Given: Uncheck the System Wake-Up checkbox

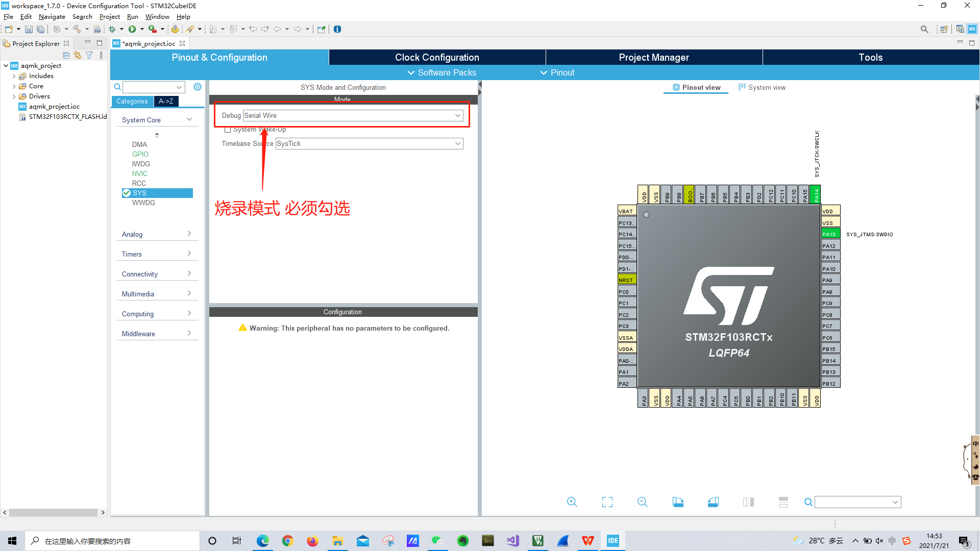Looking at the screenshot, I should tap(228, 130).
